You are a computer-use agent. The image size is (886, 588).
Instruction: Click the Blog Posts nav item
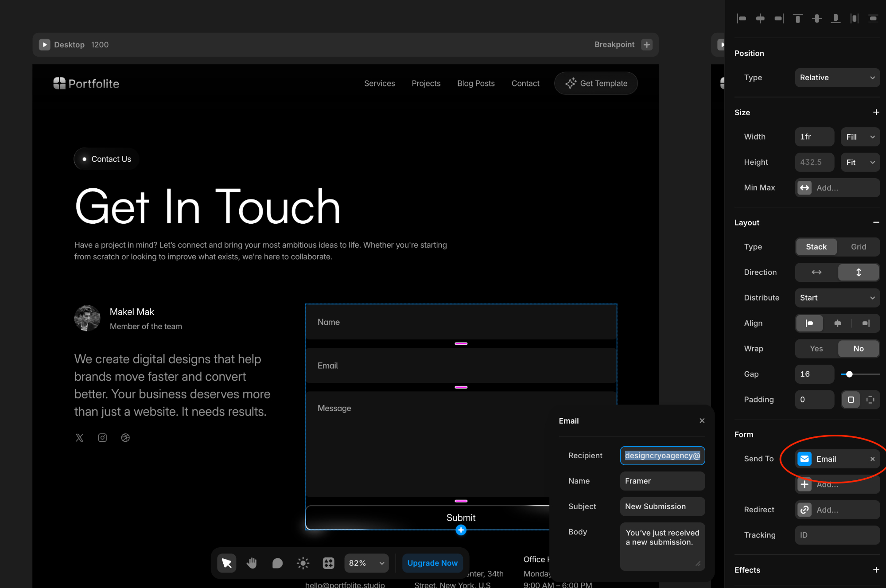(476, 83)
